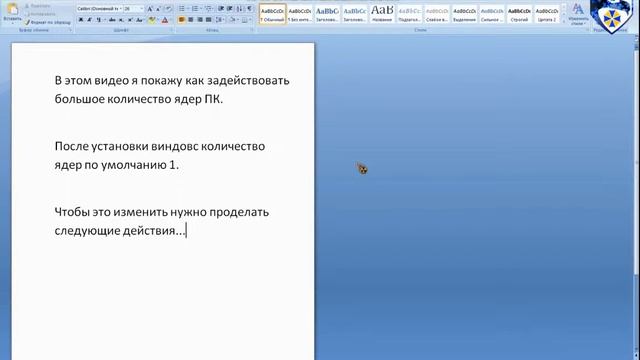Open the underline style dropdown arrow
This screenshot has height=360, width=640.
(x=104, y=20)
